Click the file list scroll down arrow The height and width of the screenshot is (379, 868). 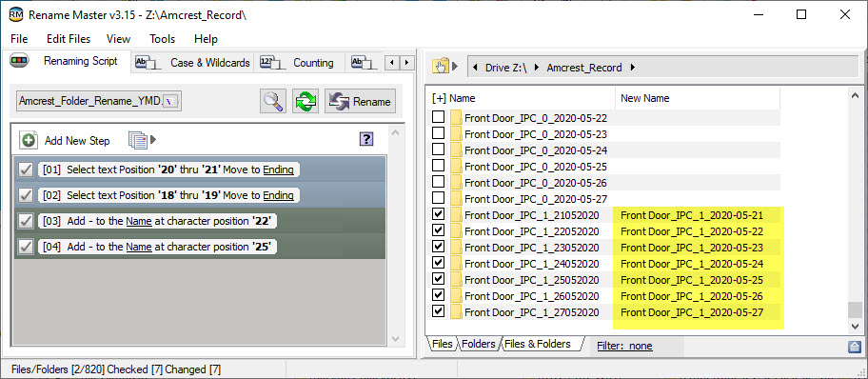(856, 326)
